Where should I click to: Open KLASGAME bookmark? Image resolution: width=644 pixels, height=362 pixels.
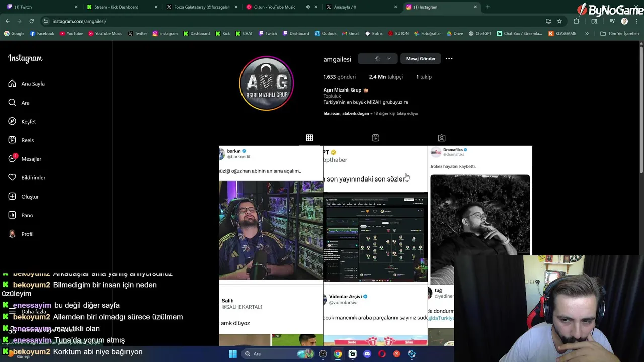coord(562,34)
